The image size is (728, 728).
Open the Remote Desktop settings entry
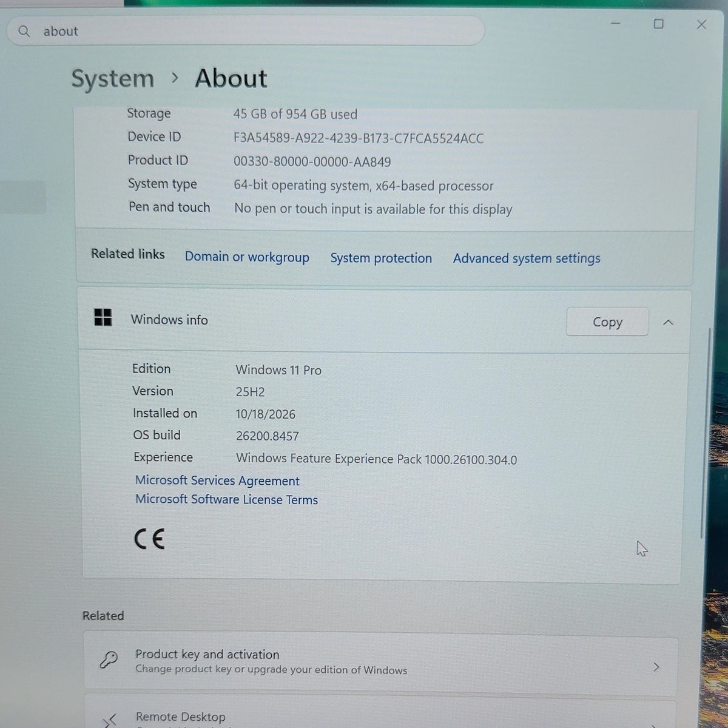(380, 714)
